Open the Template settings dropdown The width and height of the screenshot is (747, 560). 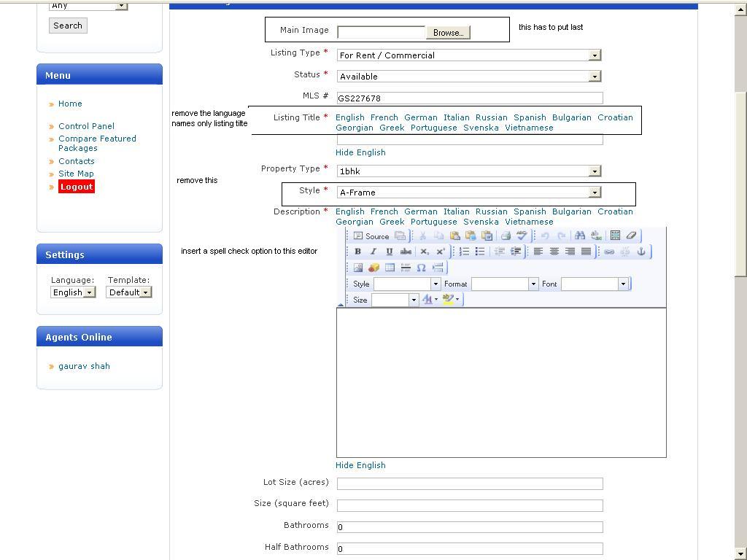[128, 292]
